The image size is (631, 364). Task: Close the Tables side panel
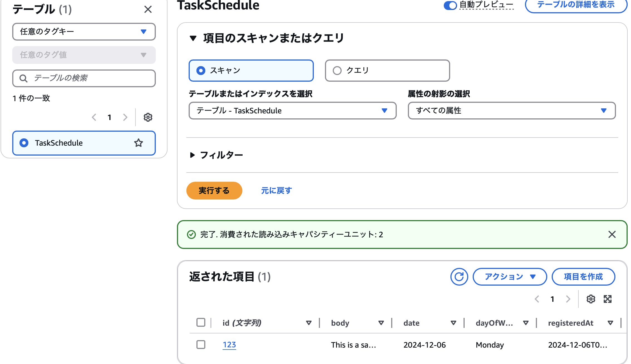pyautogui.click(x=148, y=9)
